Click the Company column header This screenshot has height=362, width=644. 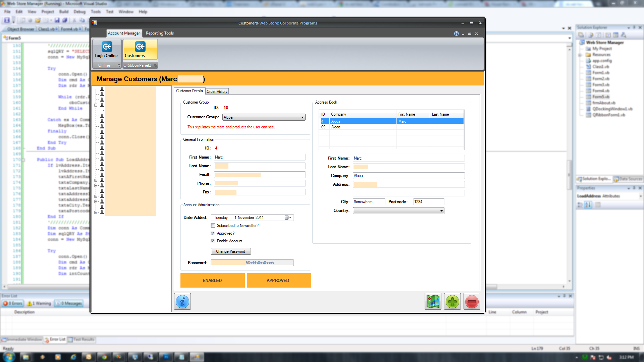(x=363, y=114)
